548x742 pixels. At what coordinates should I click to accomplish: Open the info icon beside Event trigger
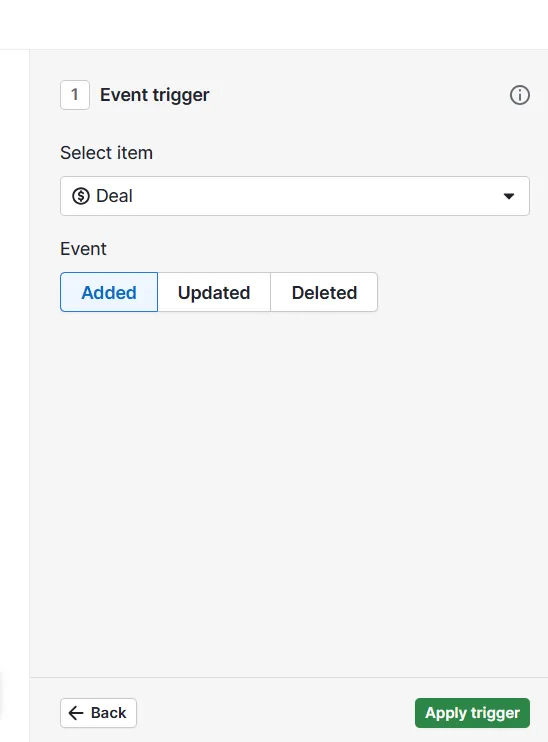point(520,95)
